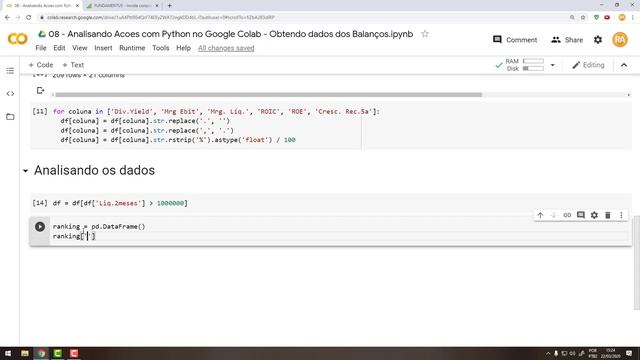Click the browser address bar
Image resolution: width=640 pixels, height=360 pixels.
tap(302, 18)
